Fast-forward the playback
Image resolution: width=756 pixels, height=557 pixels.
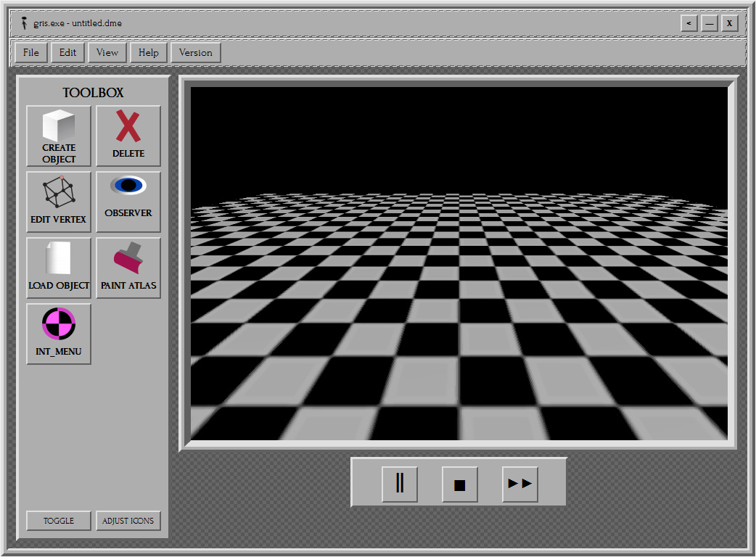[520, 484]
